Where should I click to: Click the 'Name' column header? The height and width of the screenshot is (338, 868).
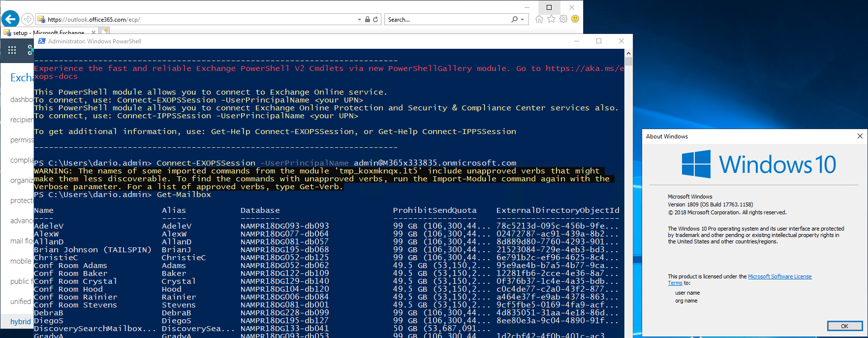[44, 210]
